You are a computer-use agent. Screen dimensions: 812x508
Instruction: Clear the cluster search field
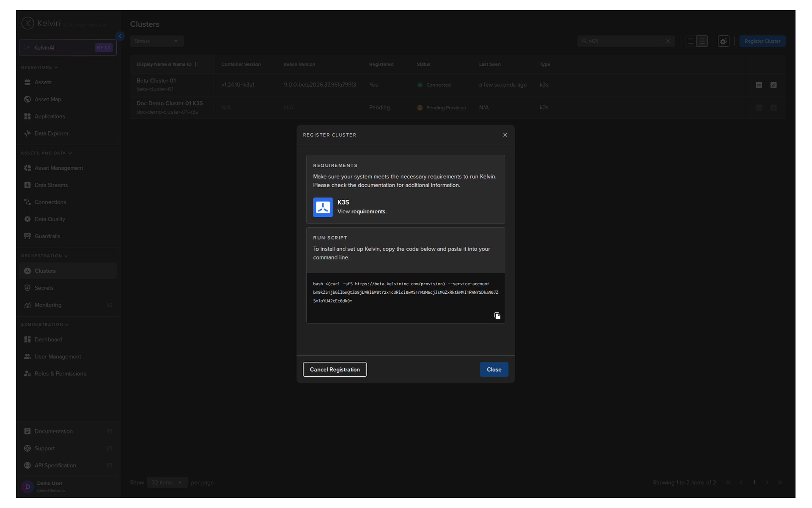tap(668, 41)
